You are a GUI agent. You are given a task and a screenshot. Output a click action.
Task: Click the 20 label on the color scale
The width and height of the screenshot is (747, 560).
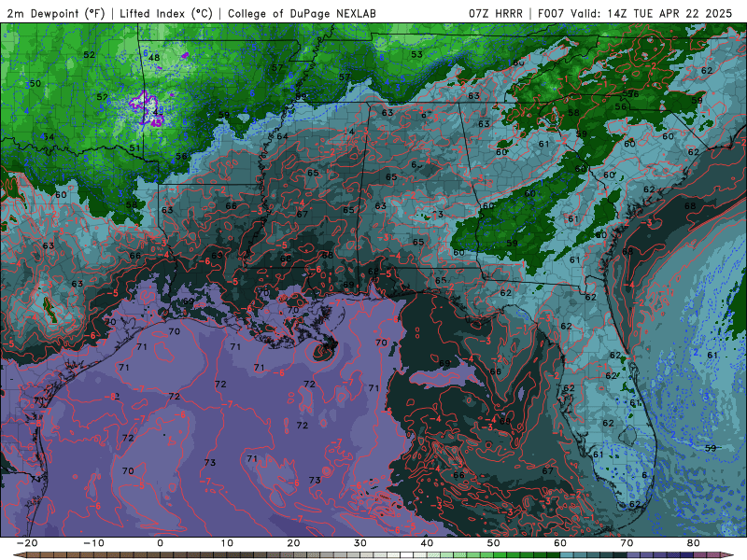293,543
